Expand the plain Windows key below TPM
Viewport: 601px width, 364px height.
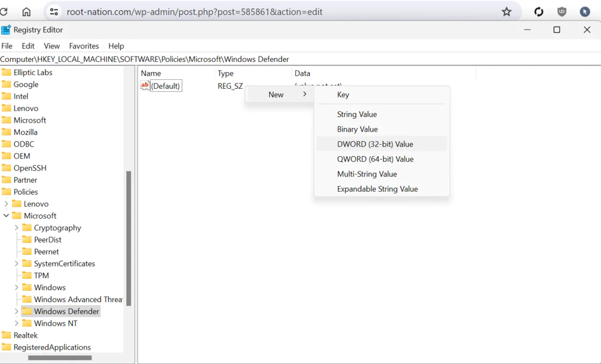pyautogui.click(x=16, y=287)
